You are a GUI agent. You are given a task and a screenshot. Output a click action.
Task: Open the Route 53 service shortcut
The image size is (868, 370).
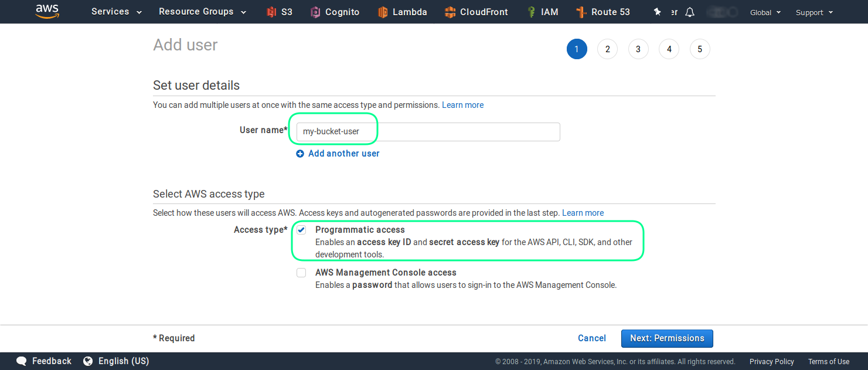coord(603,12)
